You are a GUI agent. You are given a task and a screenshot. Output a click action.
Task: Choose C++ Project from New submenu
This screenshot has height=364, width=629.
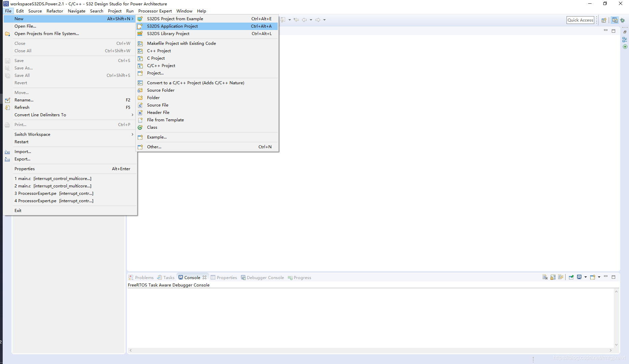click(x=207, y=51)
